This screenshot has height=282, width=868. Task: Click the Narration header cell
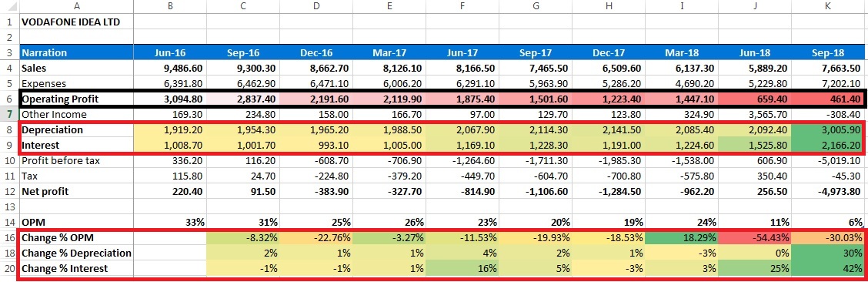click(76, 53)
